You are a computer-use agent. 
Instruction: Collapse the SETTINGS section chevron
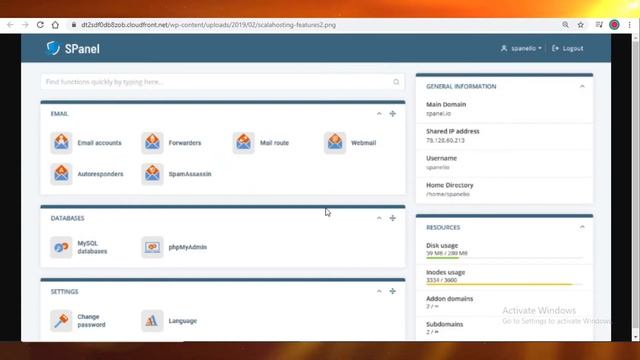point(379,291)
